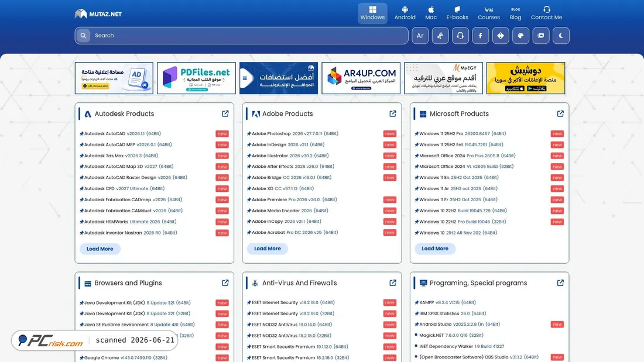Open the AR4UP.COM banner
644x362 pixels.
[x=361, y=78]
